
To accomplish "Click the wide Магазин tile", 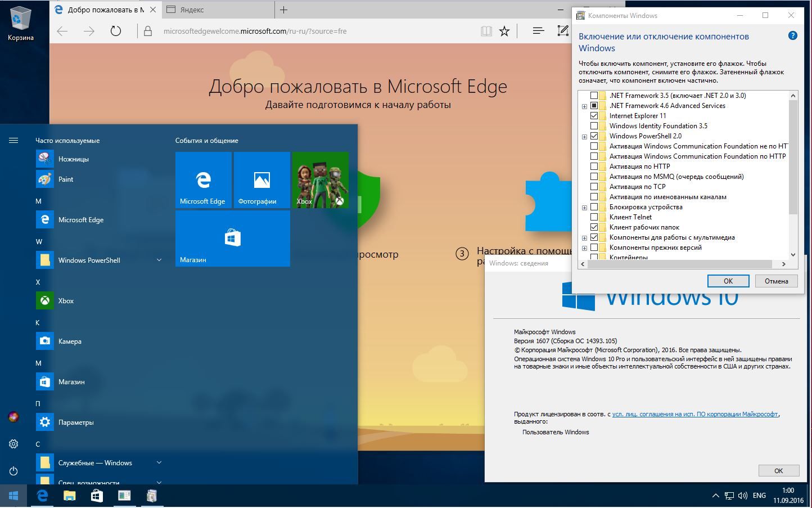I will coord(233,239).
